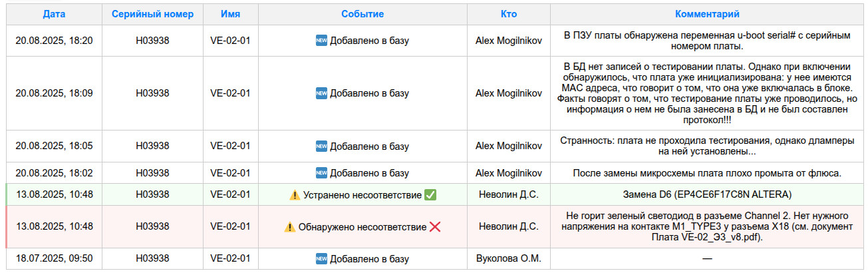Click warning triangle beside Обнаружено несоответствие

290,227
